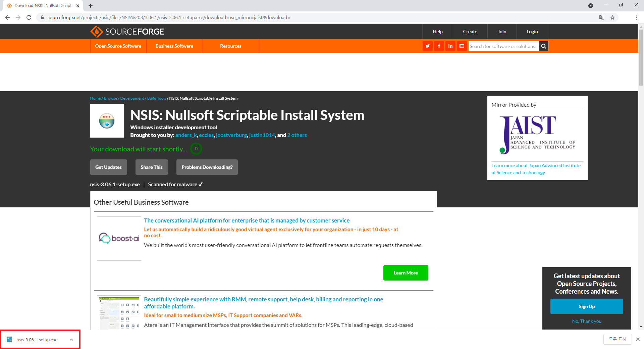
Task: Open the conversational AI platform headline link
Action: [x=247, y=220]
